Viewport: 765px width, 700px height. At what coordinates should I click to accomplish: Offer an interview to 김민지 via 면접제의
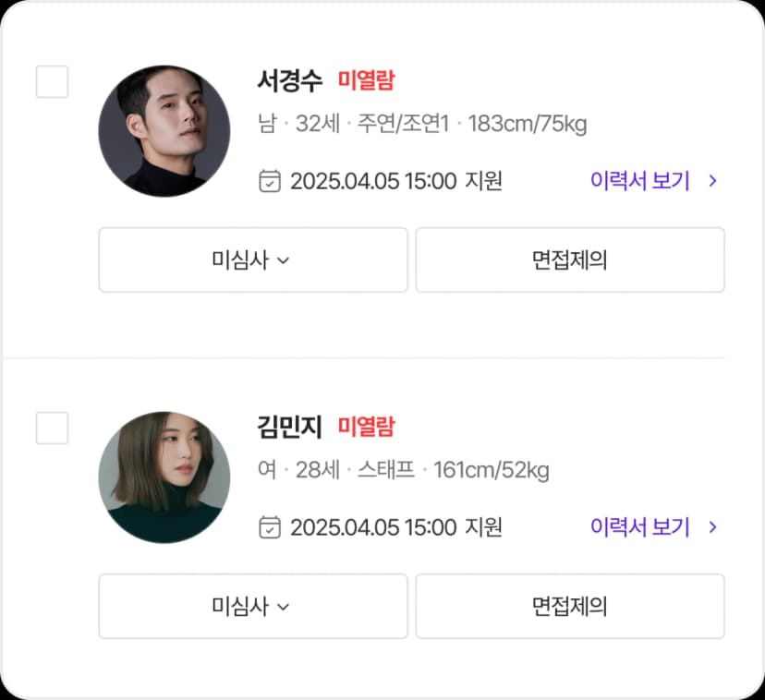(x=569, y=607)
